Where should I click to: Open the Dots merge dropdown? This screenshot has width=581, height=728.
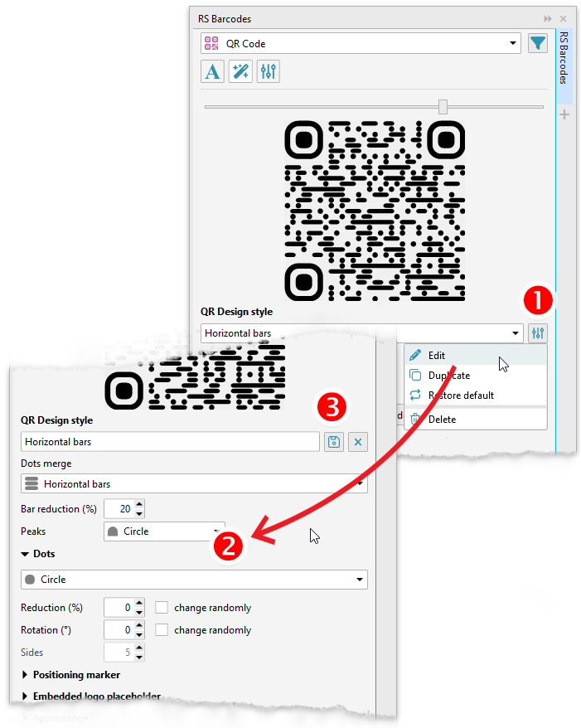[194, 483]
